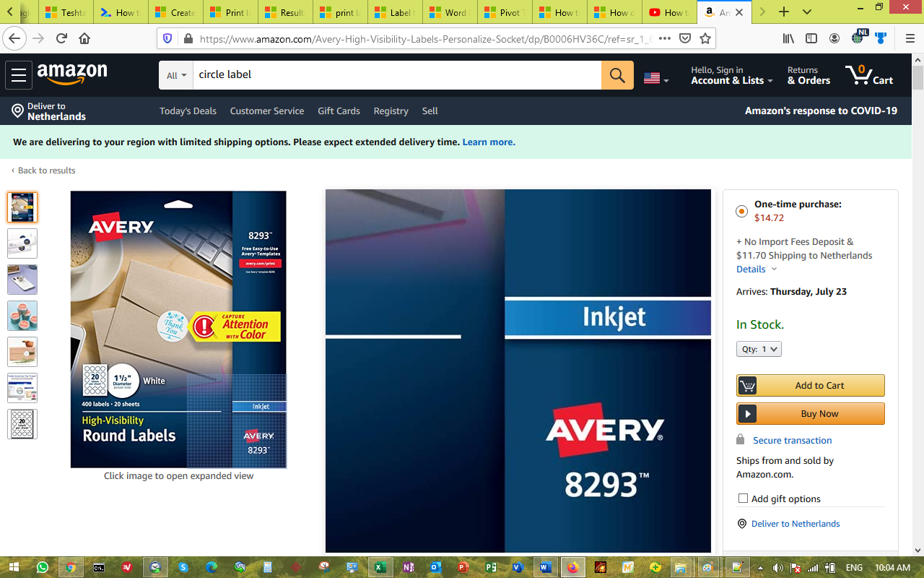
Task: Select the last label-sheet thumbnail
Action: coord(22,424)
